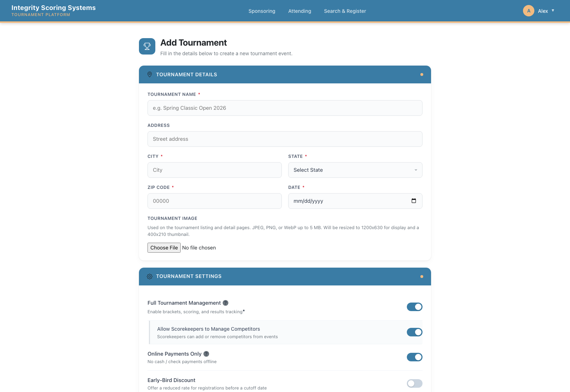The image size is (570, 392).
Task: Click the "Tournament Settings" section heading
Action: click(x=189, y=277)
